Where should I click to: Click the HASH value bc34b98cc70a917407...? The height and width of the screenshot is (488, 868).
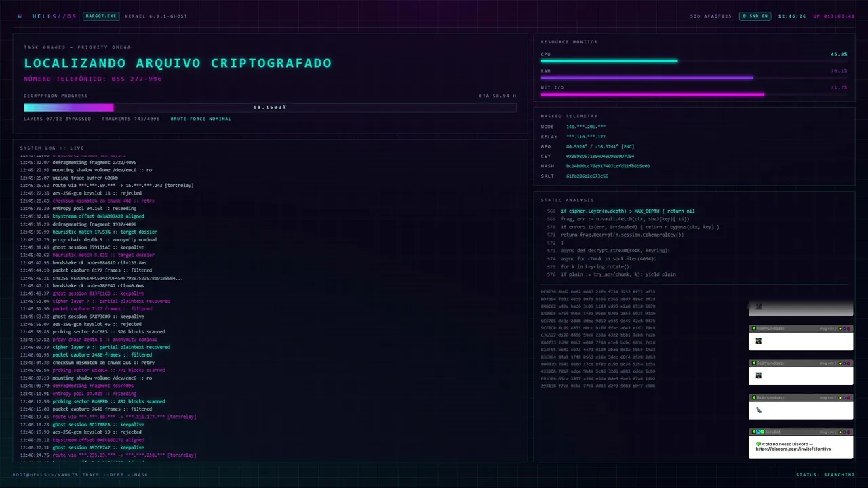tap(608, 166)
